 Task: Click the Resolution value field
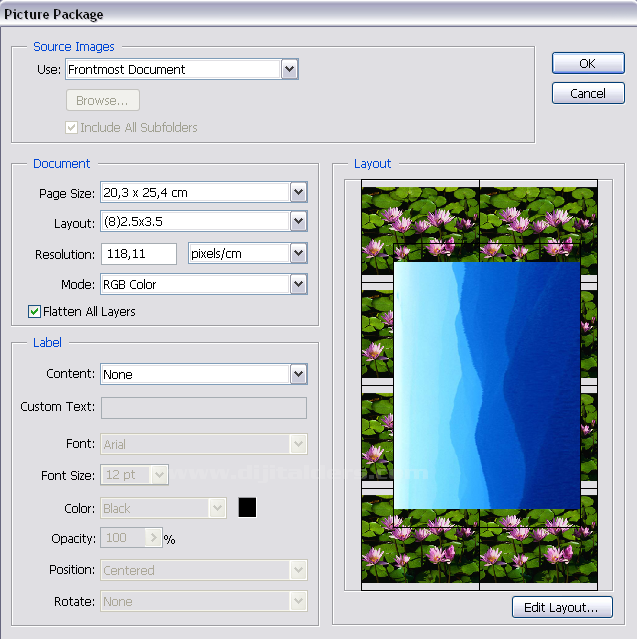tap(139, 254)
